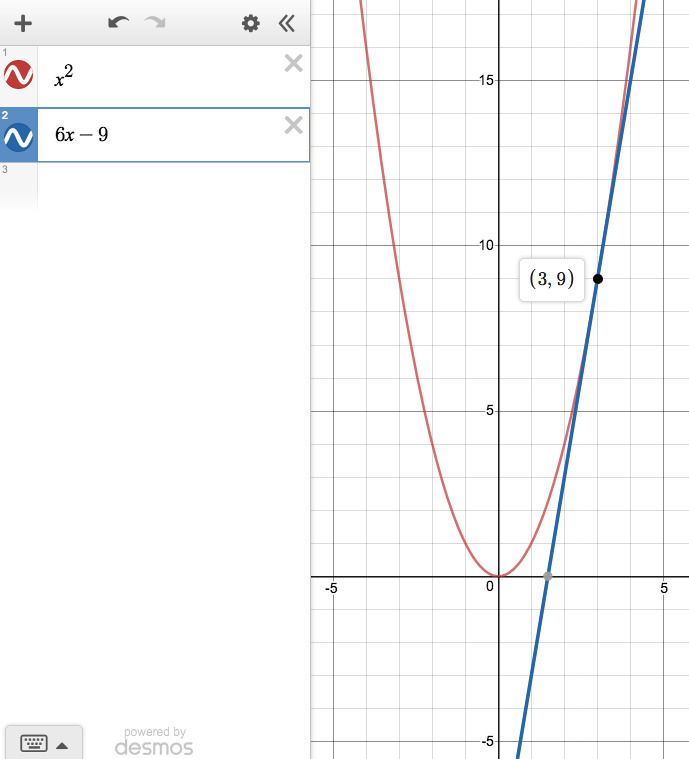Undo the last action
This screenshot has height=759, width=689.
click(118, 23)
